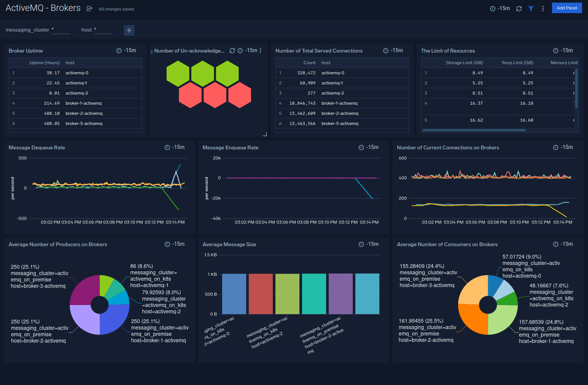Screen dimensions: 588x385
Task: Click the plus button to add a filter variable
Action: tap(129, 30)
